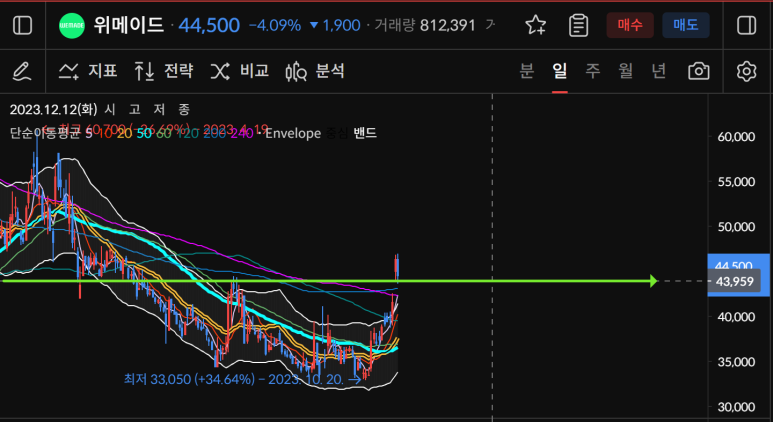Screen dimensions: 773x422
Task: Click the 2023.12.12(화) date label
Action: point(54,109)
